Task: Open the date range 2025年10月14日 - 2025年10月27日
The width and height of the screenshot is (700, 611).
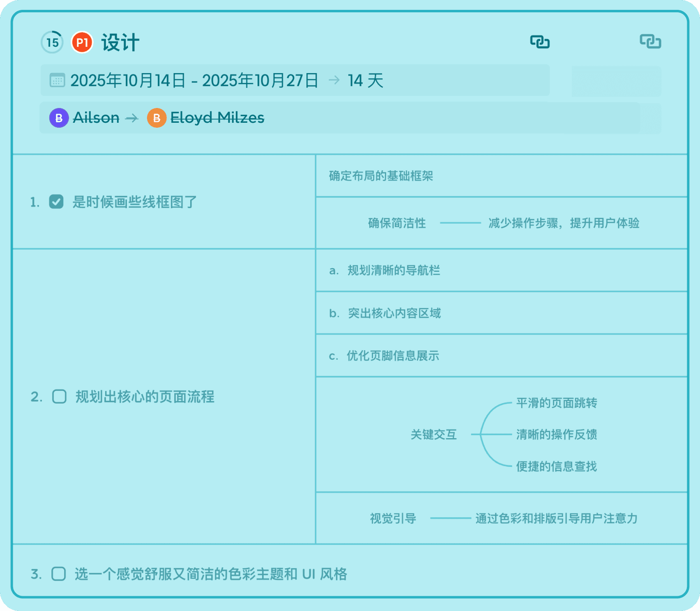Action: [x=194, y=80]
